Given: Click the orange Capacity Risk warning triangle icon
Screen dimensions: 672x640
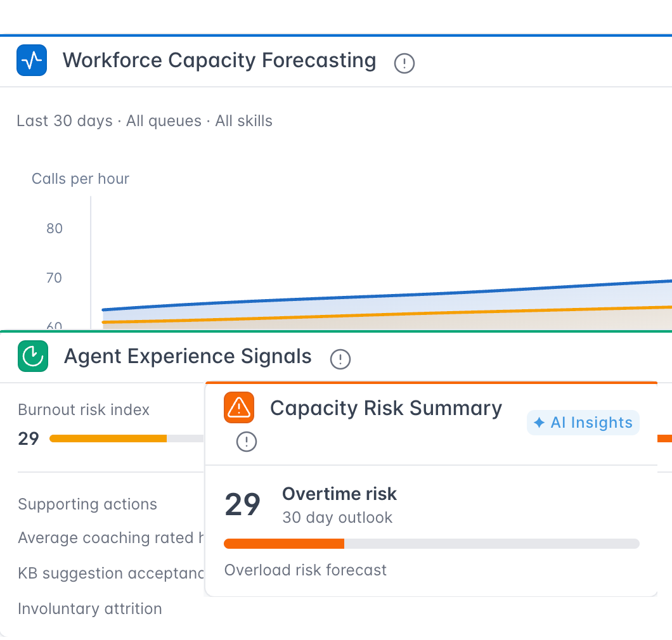Looking at the screenshot, I should [x=239, y=407].
